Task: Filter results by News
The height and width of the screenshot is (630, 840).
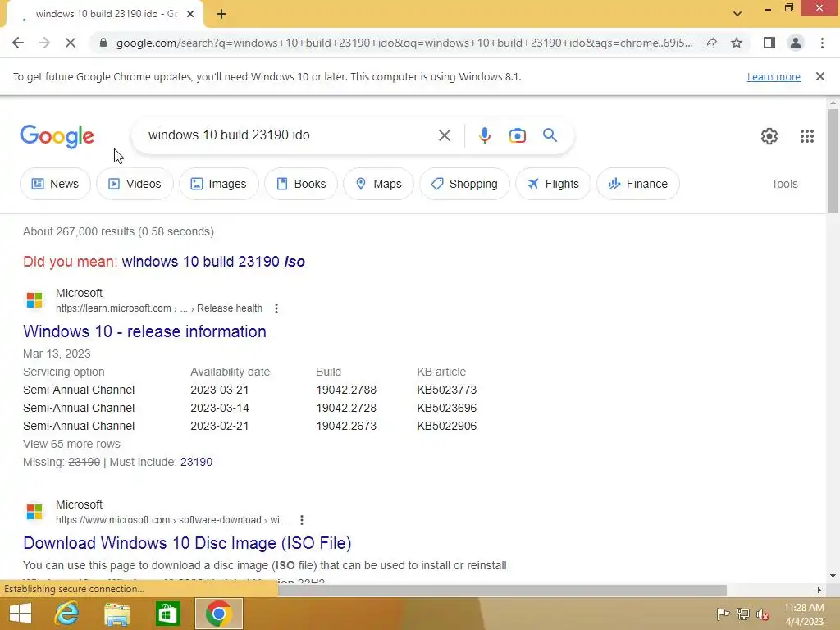Action: [x=55, y=184]
